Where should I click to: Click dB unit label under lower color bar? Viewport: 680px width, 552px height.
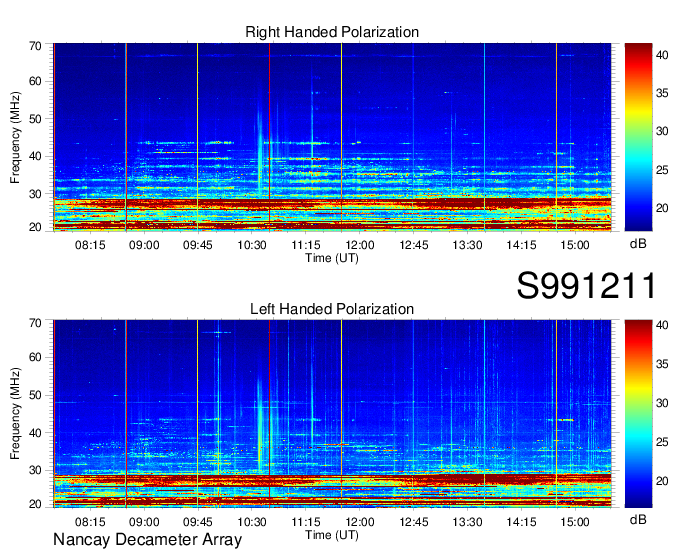tap(638, 519)
